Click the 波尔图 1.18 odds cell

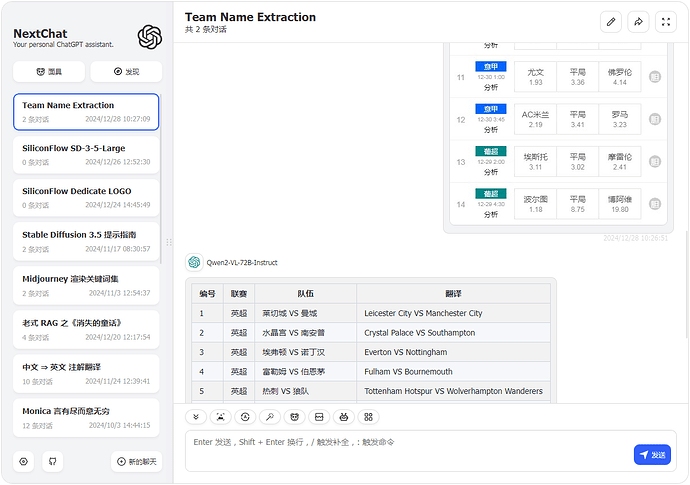(x=536, y=204)
